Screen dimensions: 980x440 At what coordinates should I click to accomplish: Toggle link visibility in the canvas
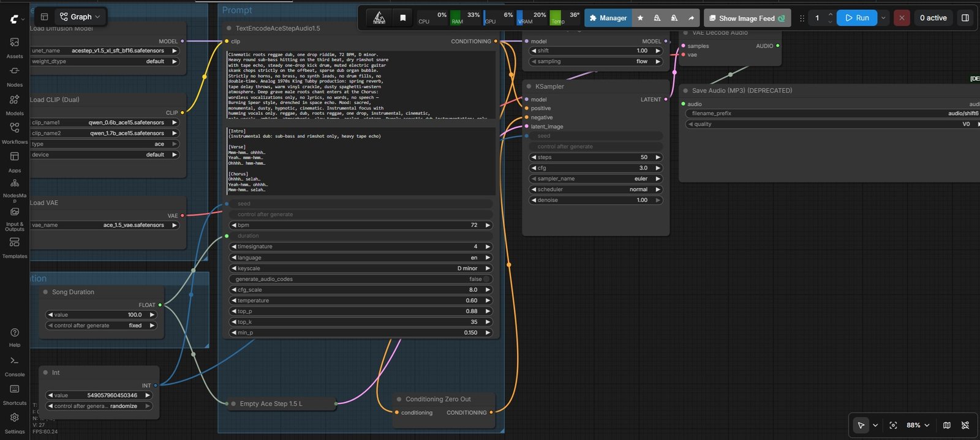pyautogui.click(x=965, y=425)
